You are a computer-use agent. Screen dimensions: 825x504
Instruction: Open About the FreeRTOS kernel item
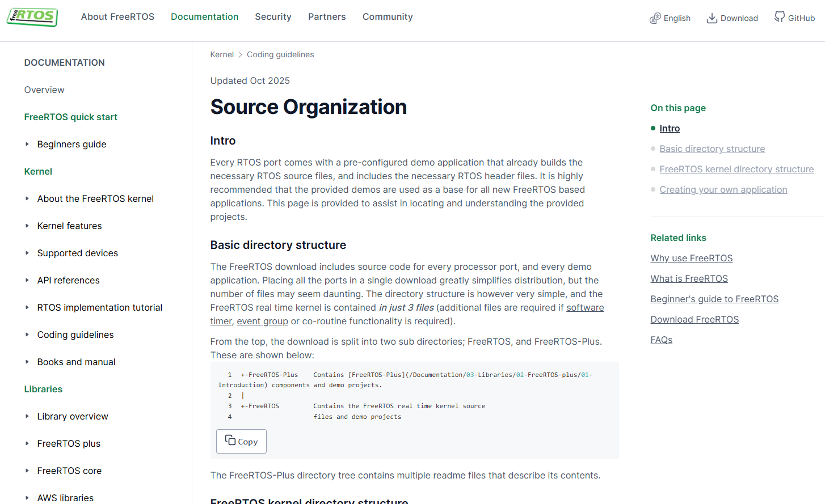(x=96, y=198)
